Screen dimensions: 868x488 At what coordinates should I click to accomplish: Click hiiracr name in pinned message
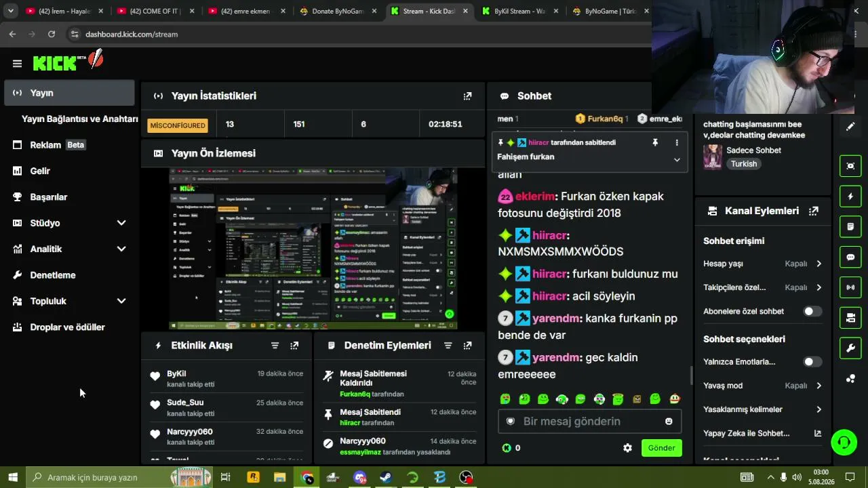tap(538, 143)
